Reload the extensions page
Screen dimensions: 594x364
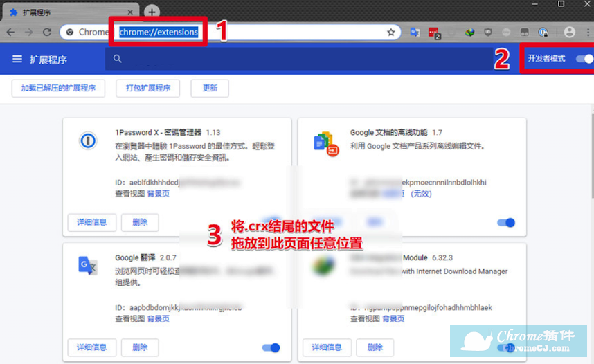coord(47,33)
